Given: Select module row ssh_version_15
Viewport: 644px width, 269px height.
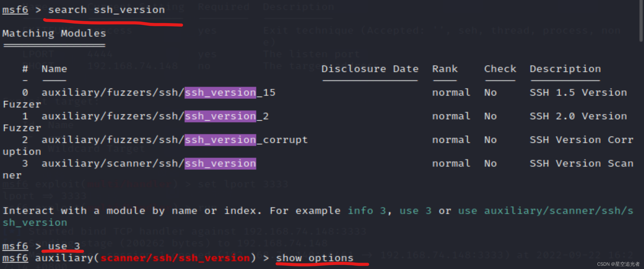Looking at the screenshot, I should 158,93.
